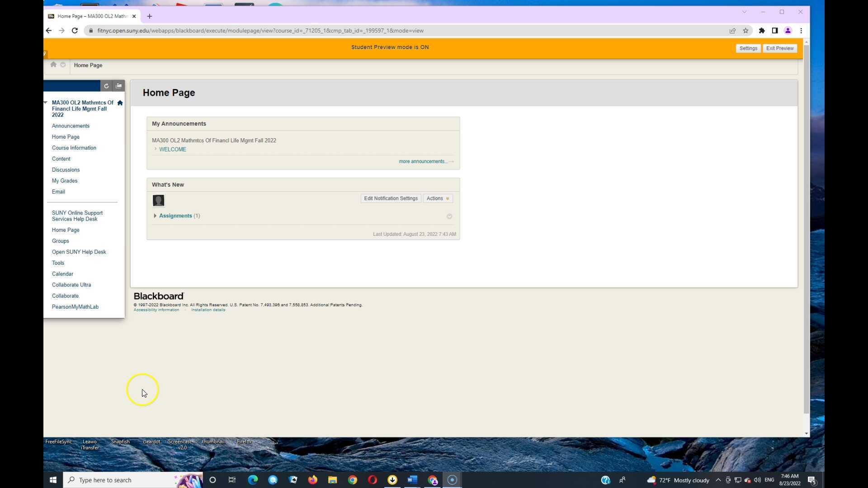Click the Exit Preview button

click(x=779, y=48)
